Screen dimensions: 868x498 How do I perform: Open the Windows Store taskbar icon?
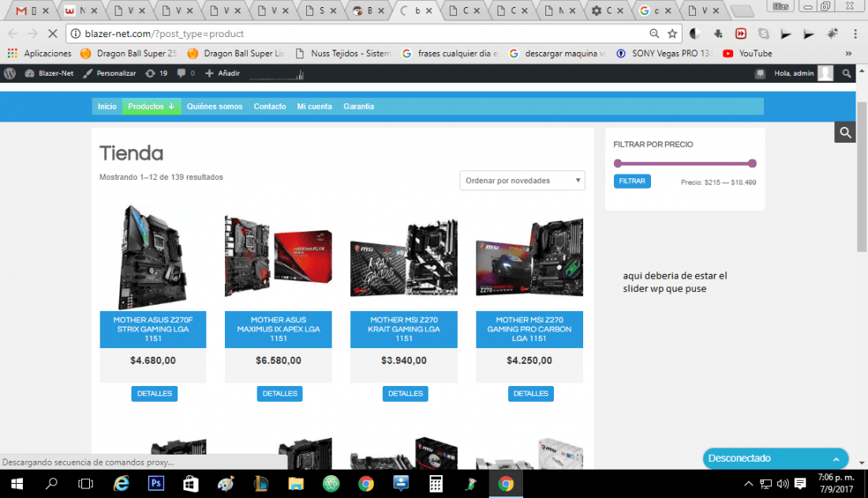click(190, 484)
